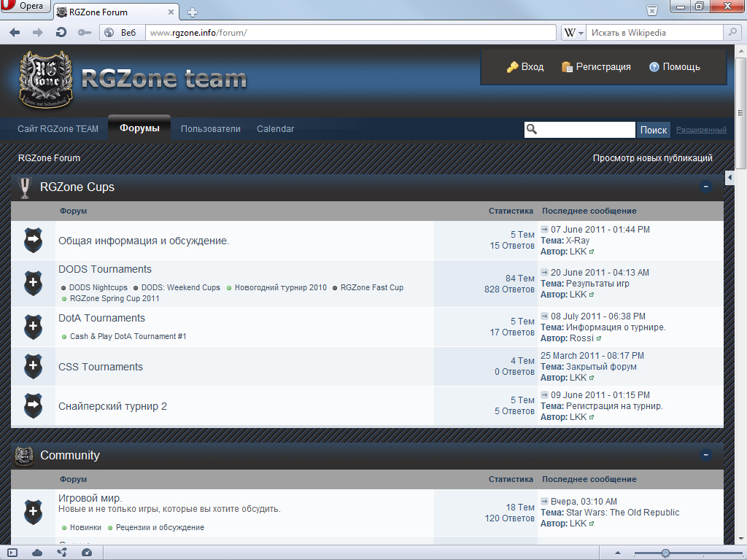This screenshot has width=747, height=560.
Task: Open the Снайперский турнир 2 forum
Action: coord(112,407)
